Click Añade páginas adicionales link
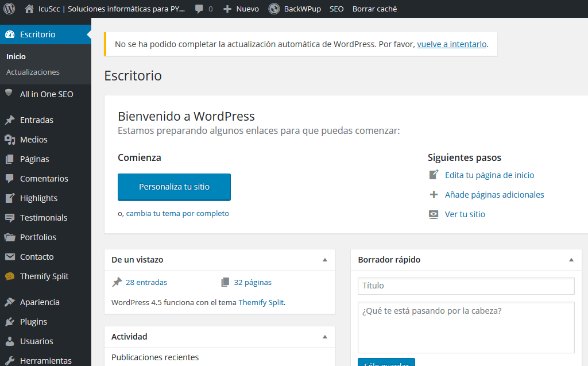 494,194
